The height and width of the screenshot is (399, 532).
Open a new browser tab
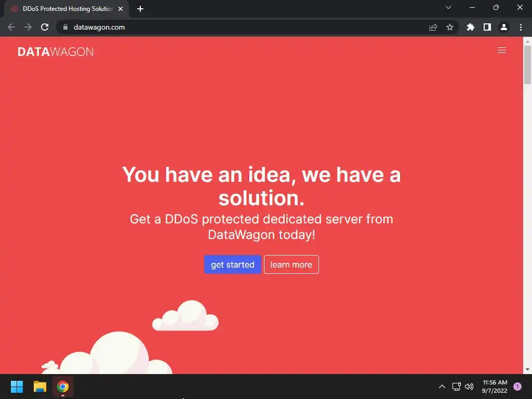click(x=140, y=9)
